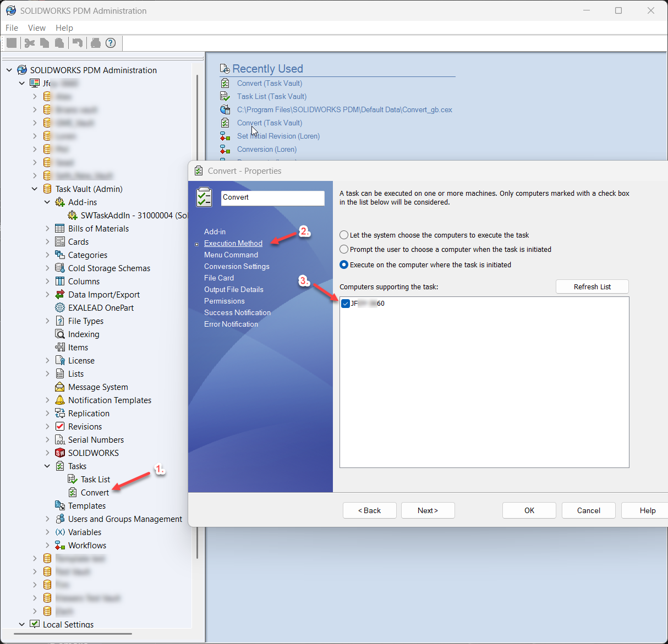Viewport: 668px width, 644px height.
Task: Click the Workflows icon in the tree
Action: click(x=59, y=545)
